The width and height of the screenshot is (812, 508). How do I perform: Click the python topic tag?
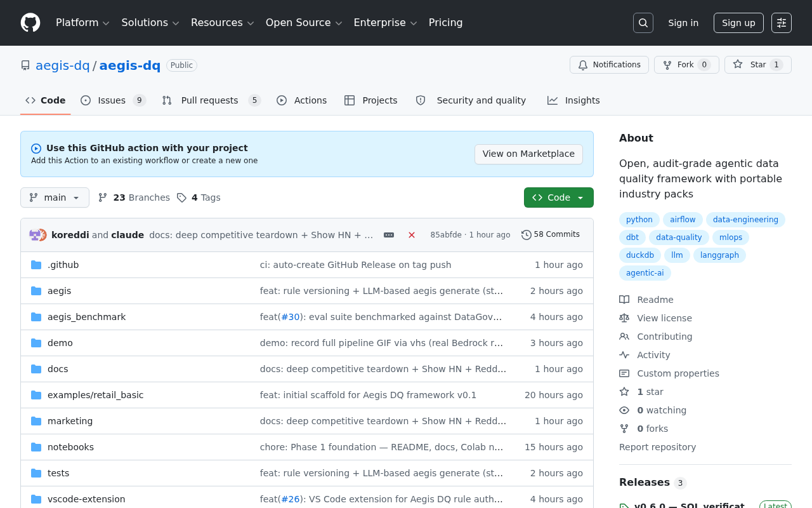click(x=639, y=220)
